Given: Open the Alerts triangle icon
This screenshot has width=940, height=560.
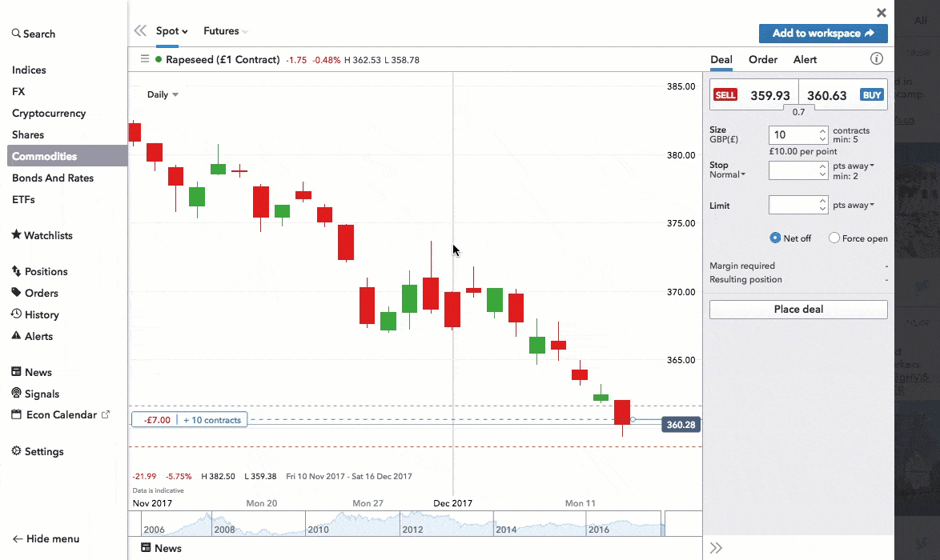Looking at the screenshot, I should 16,335.
